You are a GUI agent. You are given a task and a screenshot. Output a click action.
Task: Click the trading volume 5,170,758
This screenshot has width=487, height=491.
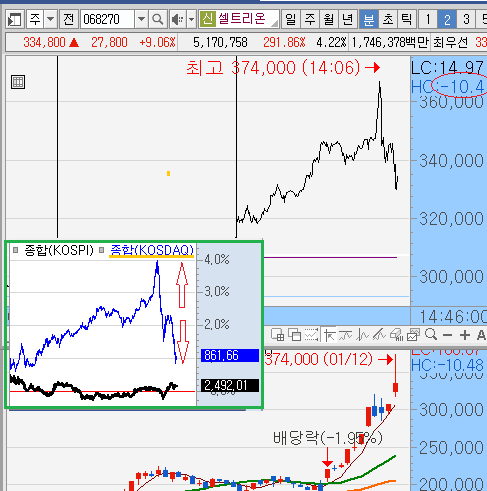pos(220,42)
